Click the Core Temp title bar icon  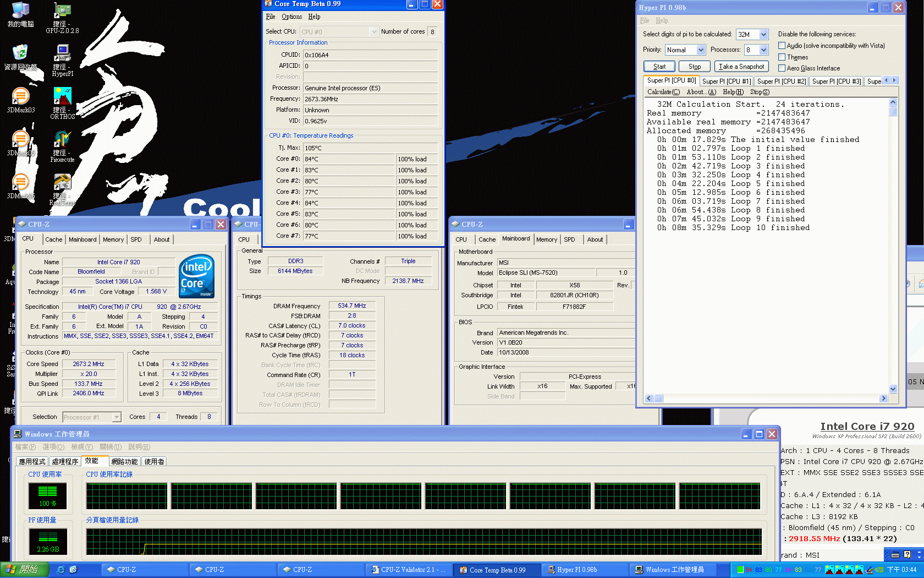268,4
